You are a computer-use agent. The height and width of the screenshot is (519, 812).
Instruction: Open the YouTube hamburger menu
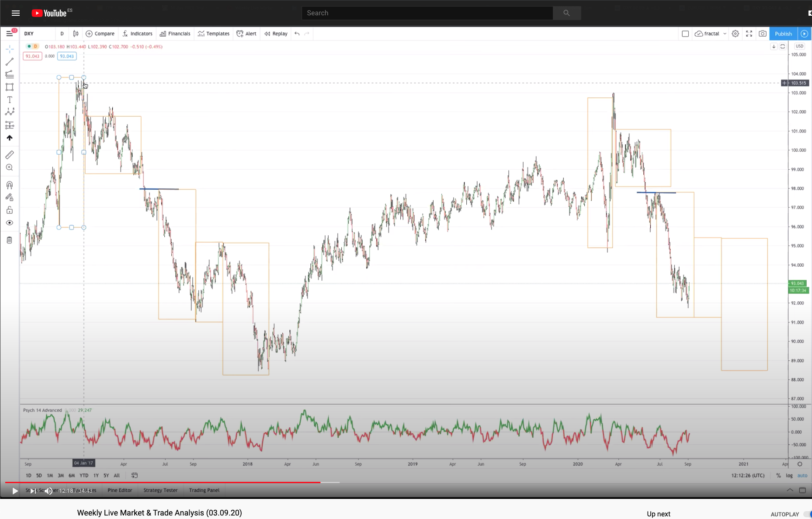(x=16, y=13)
